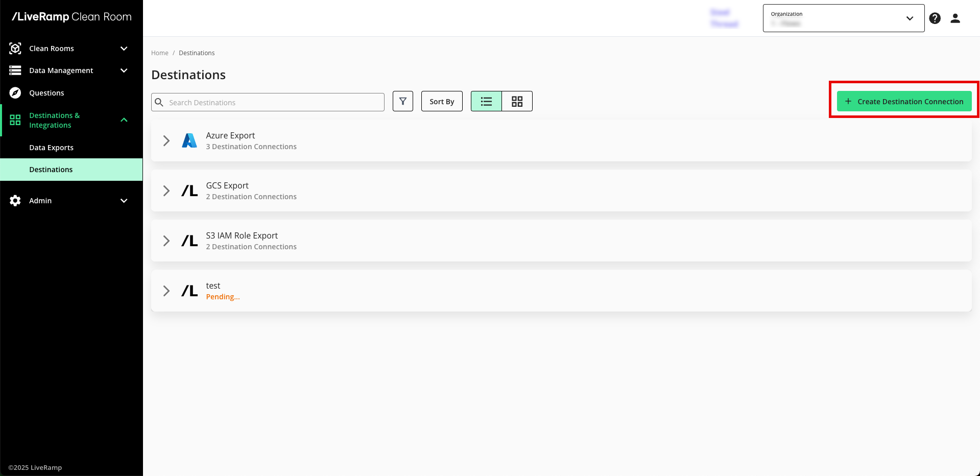Click the filter funnel icon
Image resolution: width=980 pixels, height=476 pixels.
[402, 101]
